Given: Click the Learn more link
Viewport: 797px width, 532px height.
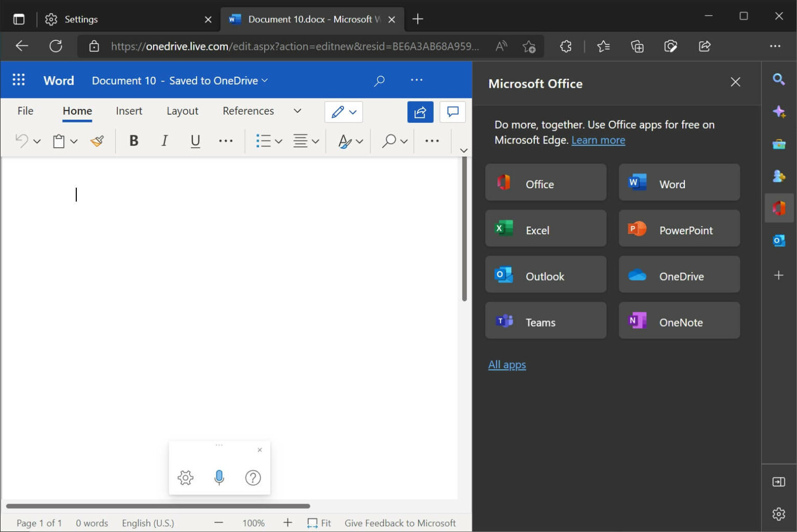Looking at the screenshot, I should point(598,139).
